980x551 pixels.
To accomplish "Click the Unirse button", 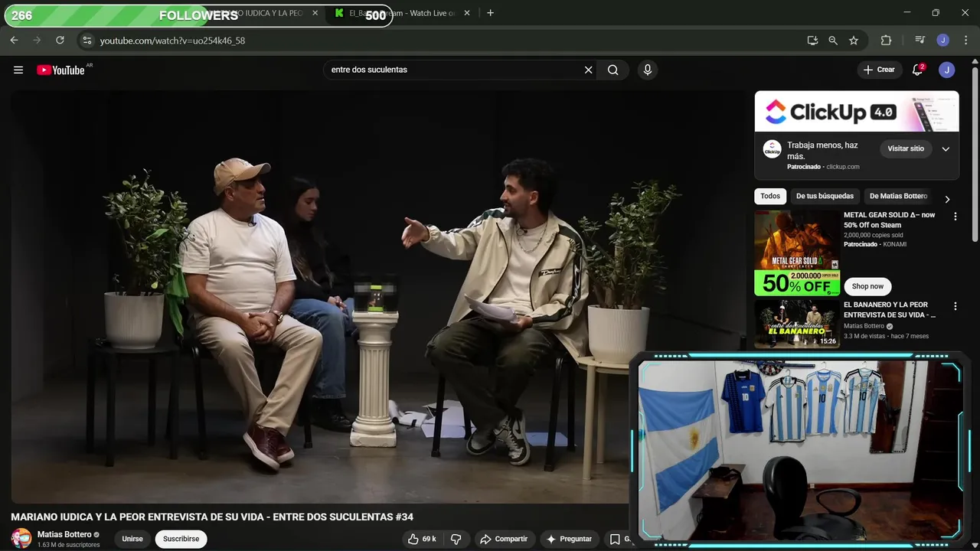I will pos(132,539).
